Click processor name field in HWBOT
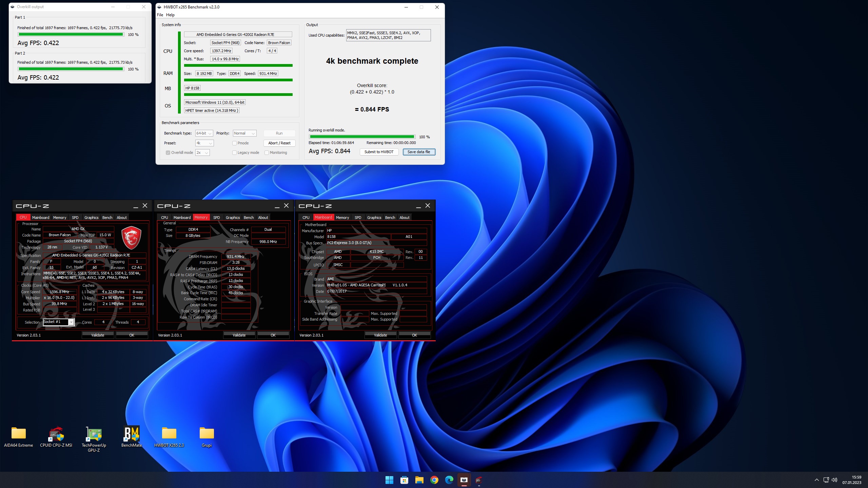Image resolution: width=868 pixels, height=488 pixels. coord(238,35)
